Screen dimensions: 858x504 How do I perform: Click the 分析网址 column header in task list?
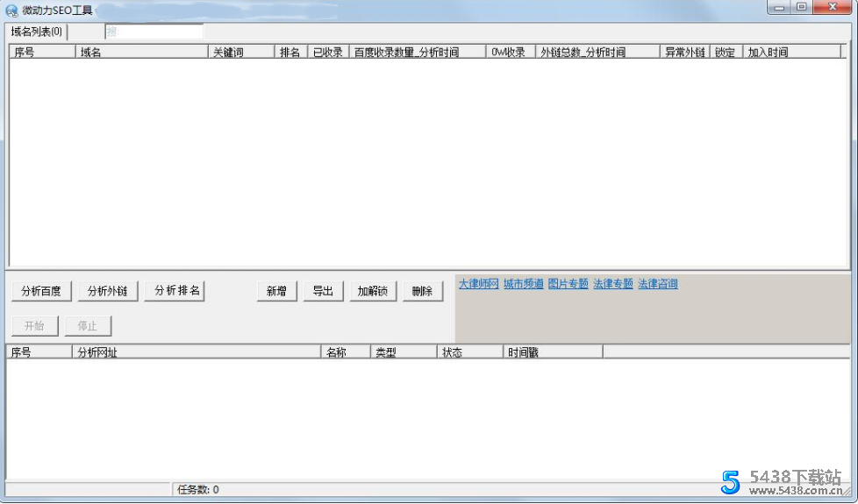pyautogui.click(x=196, y=352)
